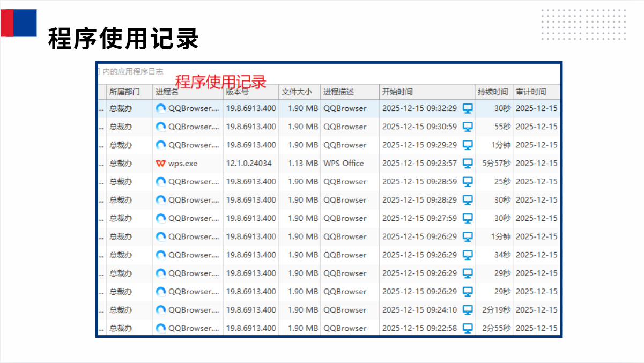This screenshot has height=363, width=644.
Task: Select the 所属部门 column header
Action: click(124, 92)
